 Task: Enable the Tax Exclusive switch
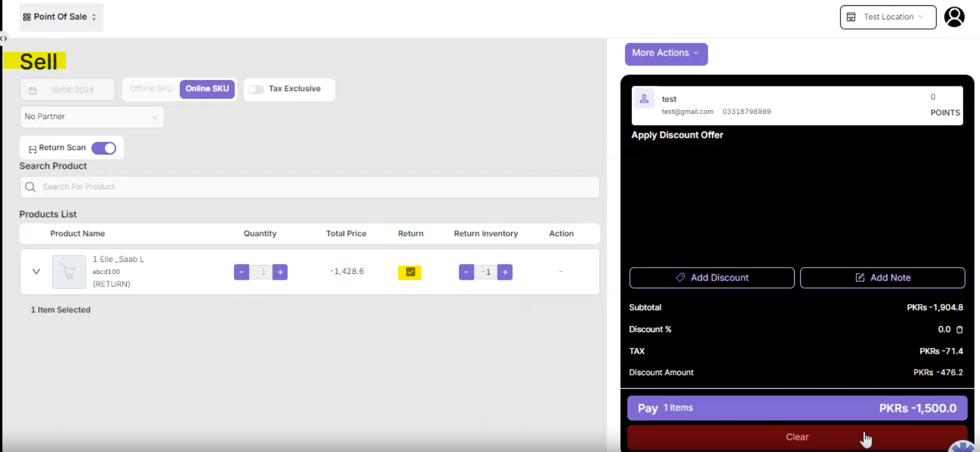pos(256,89)
